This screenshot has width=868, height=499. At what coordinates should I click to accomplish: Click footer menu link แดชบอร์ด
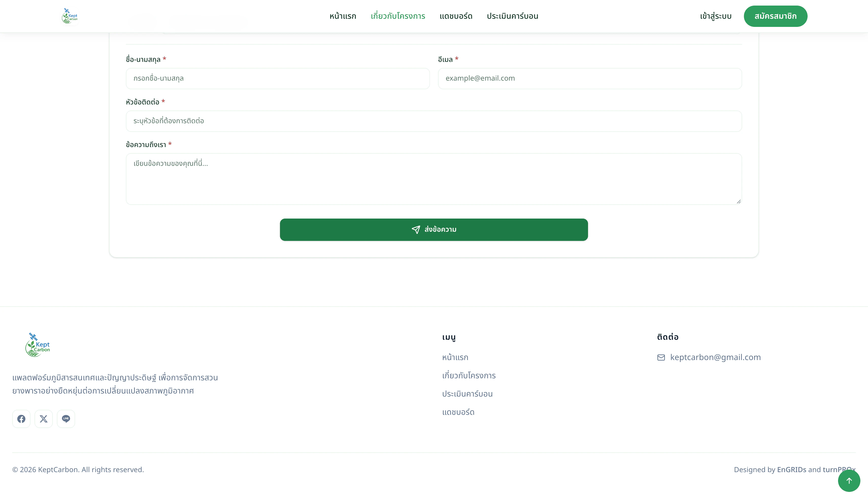click(x=458, y=412)
